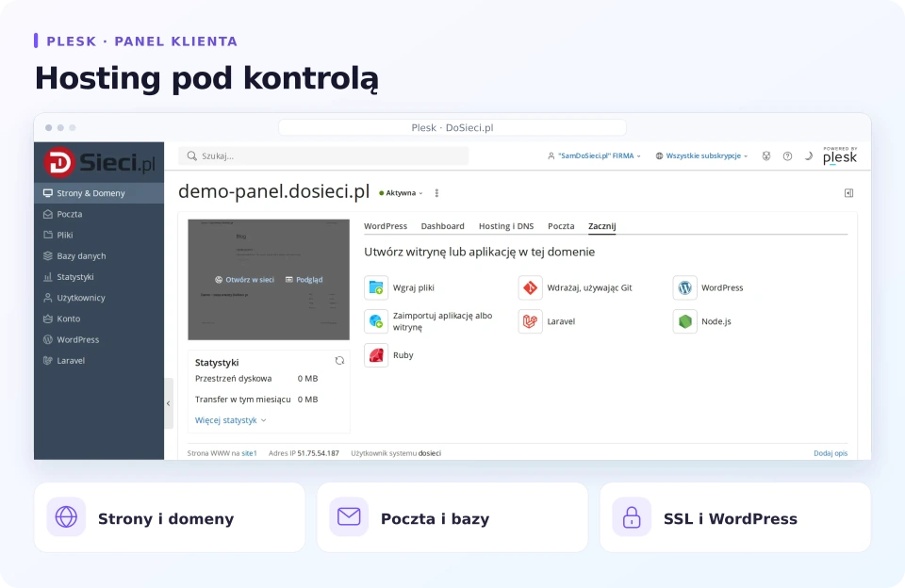The height and width of the screenshot is (588, 905).
Task: Click the WordPress install icon
Action: click(x=684, y=287)
